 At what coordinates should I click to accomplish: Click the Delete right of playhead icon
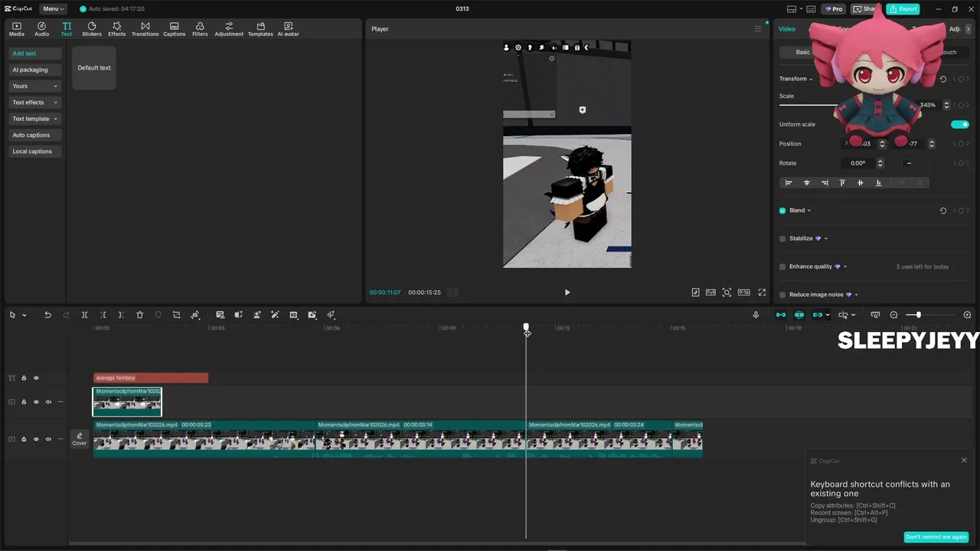[x=121, y=315]
